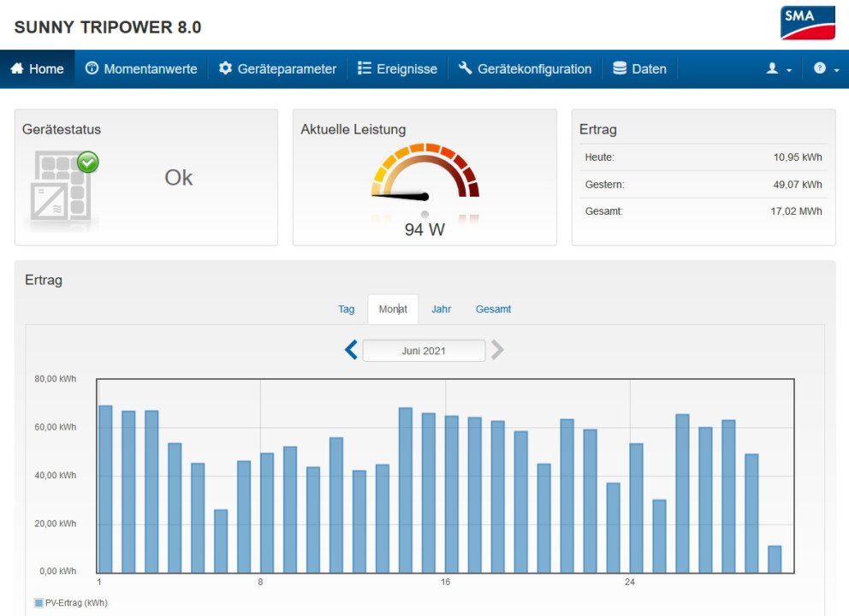Screen dimensions: 849x616
Task: Click the 20,00 kWh axis label
Action: point(56,524)
